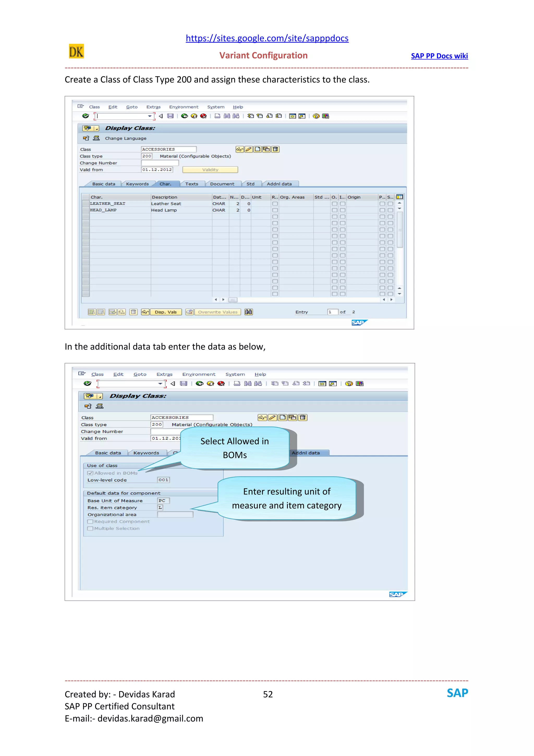Viewport: 534px width, 756px height.
Task: Click Validity button
Action: coord(210,170)
